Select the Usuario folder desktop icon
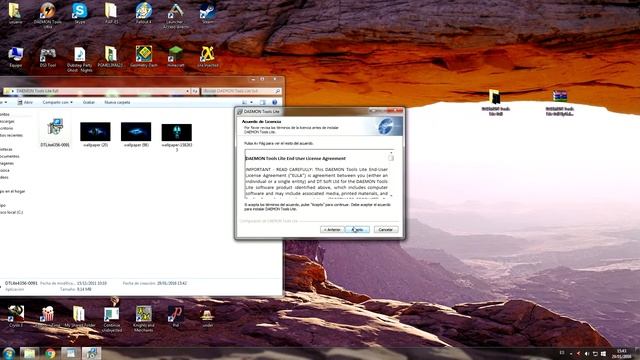The width and height of the screenshot is (640, 360). (15, 13)
